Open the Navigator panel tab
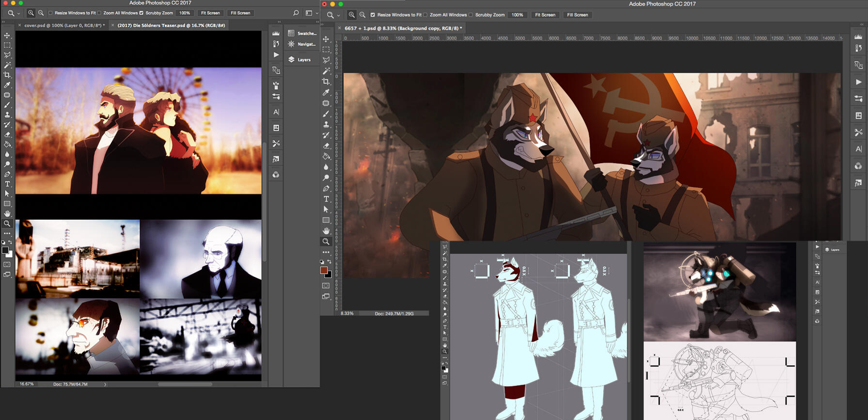Image resolution: width=868 pixels, height=420 pixels. tap(302, 44)
